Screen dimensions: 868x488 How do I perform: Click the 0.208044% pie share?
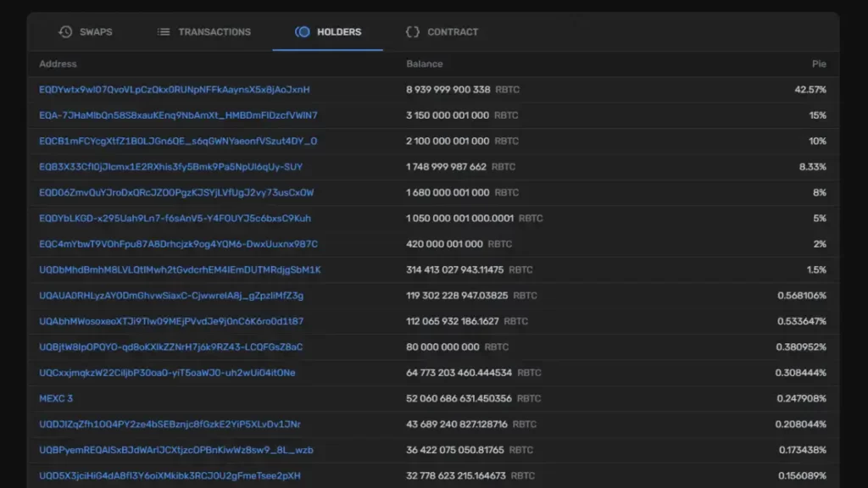(800, 424)
